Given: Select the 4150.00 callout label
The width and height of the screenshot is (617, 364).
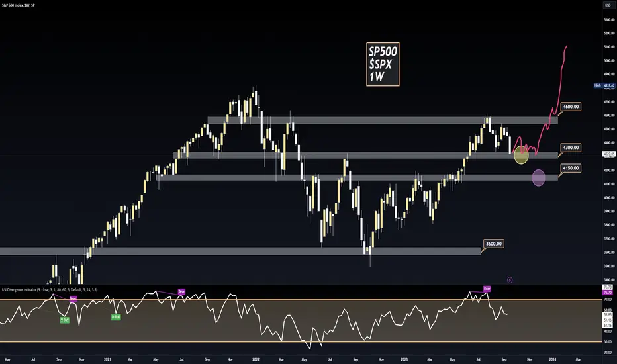Looking at the screenshot, I should point(571,168).
